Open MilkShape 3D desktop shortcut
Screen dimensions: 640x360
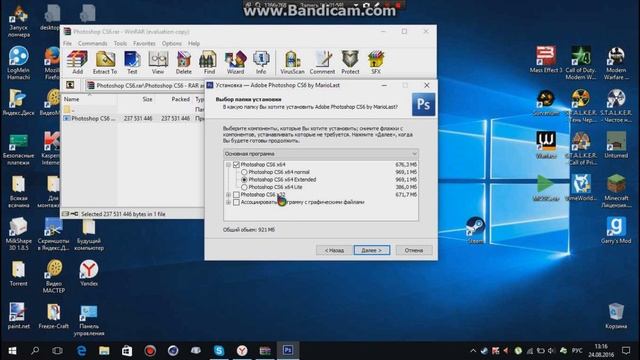tap(18, 234)
